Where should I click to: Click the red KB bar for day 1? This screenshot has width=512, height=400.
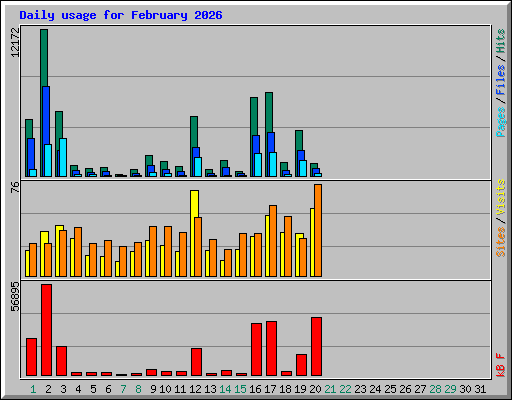coord(31,357)
